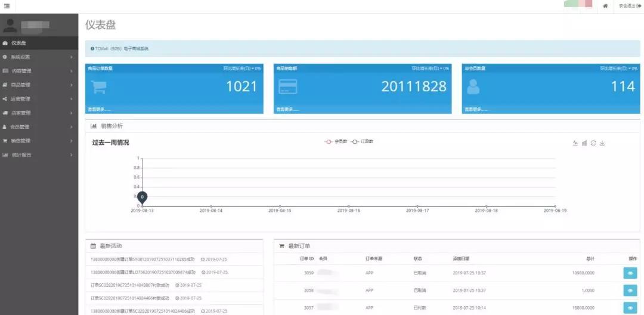Click the shopping cart icon on order card
Image resolution: width=644 pixels, height=315 pixels.
99,87
